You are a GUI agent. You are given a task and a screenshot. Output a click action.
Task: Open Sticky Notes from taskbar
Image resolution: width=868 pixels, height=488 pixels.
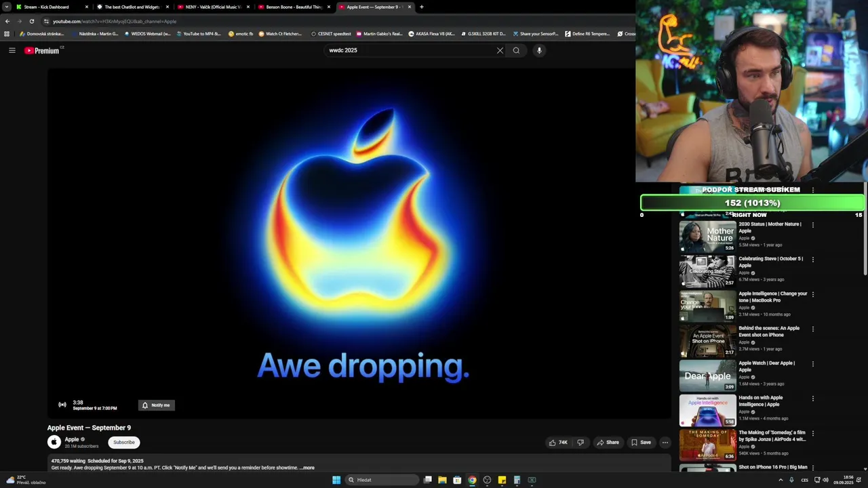(x=502, y=480)
